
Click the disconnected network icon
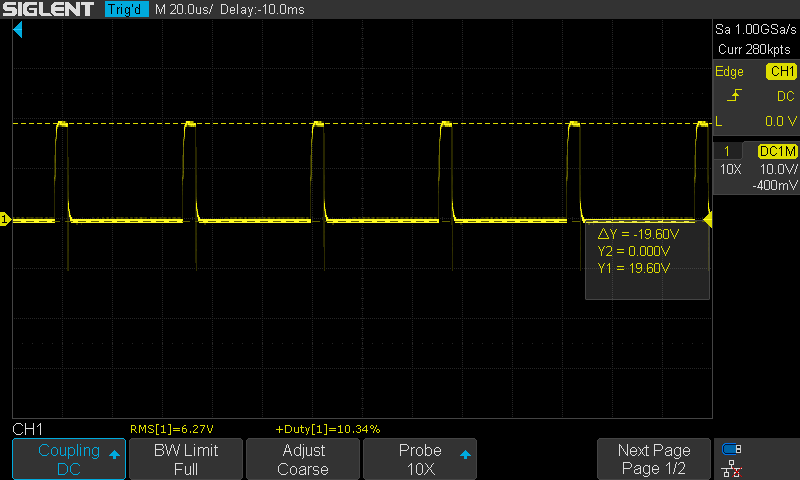click(732, 468)
